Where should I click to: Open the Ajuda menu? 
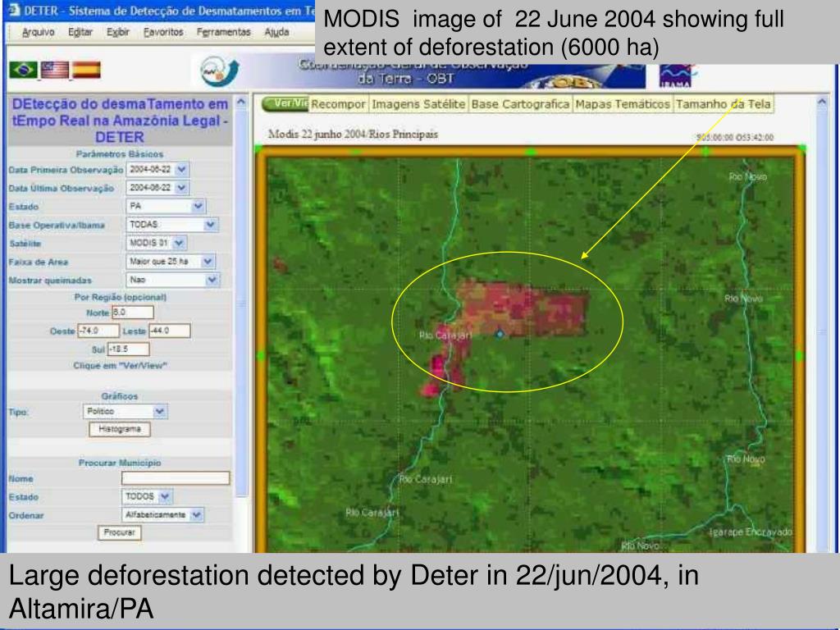[x=277, y=32]
